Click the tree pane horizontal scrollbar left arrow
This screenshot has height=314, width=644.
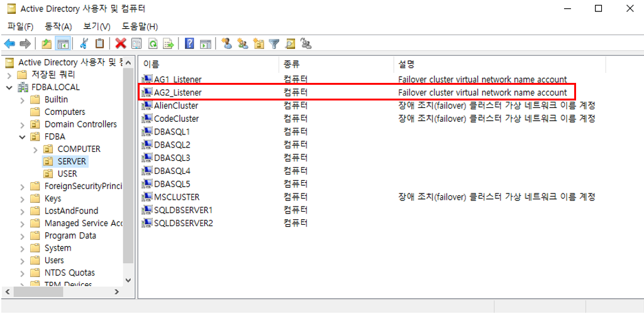6,292
